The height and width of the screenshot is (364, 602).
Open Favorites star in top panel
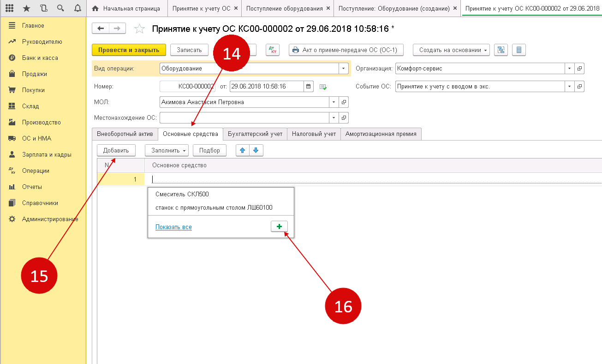26,8
